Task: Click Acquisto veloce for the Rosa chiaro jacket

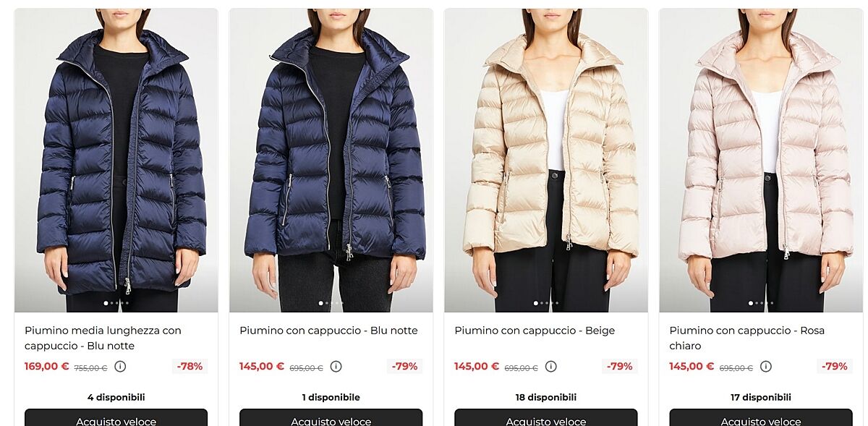Action: tap(761, 418)
